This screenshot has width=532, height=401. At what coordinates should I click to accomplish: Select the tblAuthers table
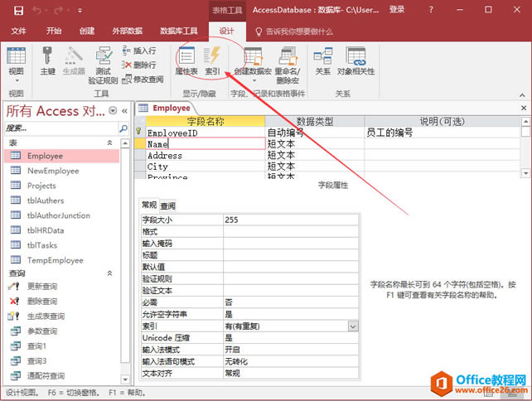pyautogui.click(x=62, y=200)
